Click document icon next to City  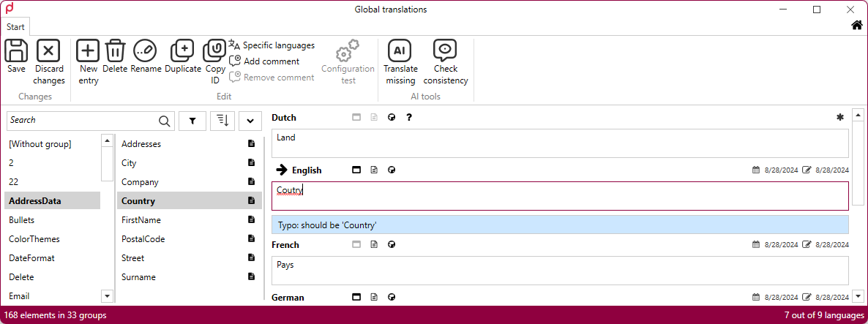coord(252,162)
